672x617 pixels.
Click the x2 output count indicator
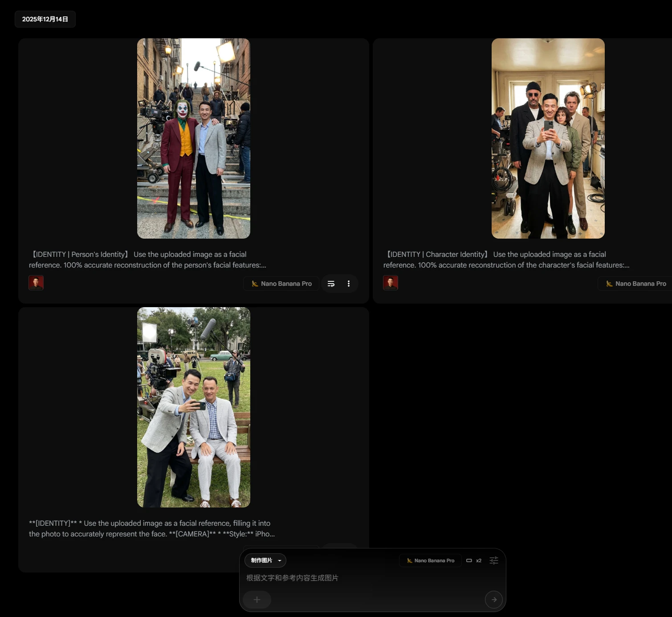click(479, 560)
